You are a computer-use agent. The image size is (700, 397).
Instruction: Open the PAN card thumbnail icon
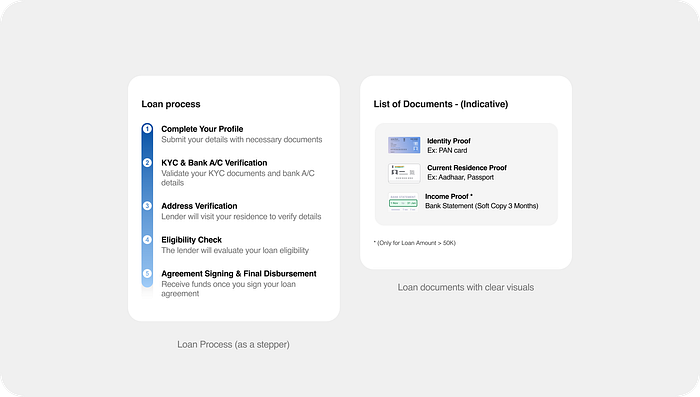[x=404, y=145]
